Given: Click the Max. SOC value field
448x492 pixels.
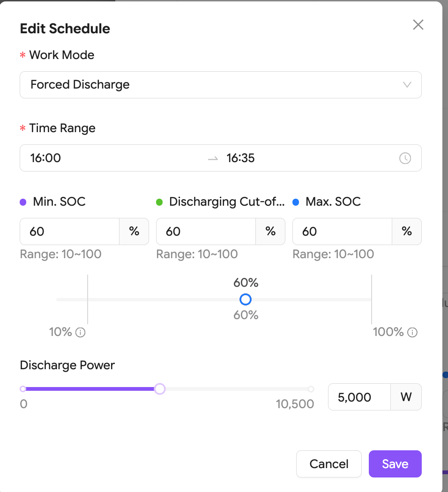Looking at the screenshot, I should coord(342,231).
